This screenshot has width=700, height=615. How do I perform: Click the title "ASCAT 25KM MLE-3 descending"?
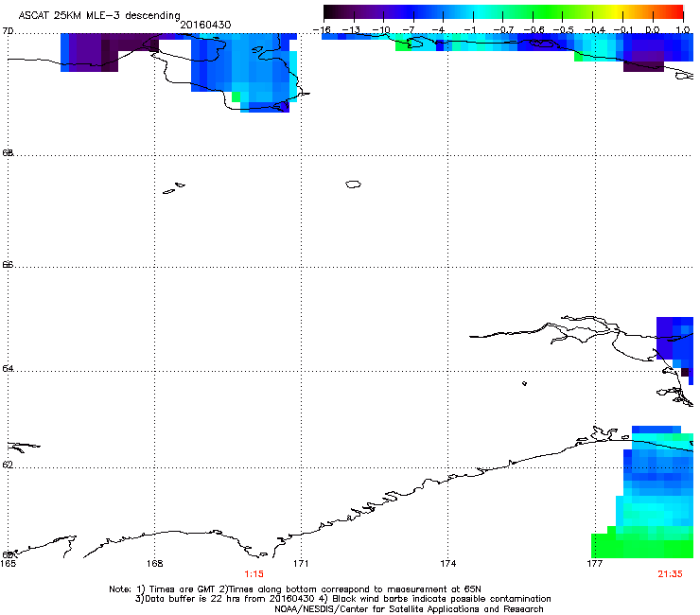[99, 15]
